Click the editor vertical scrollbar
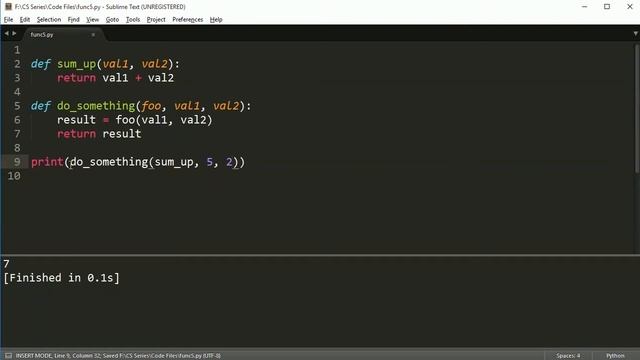The image size is (640, 360). tap(637, 108)
